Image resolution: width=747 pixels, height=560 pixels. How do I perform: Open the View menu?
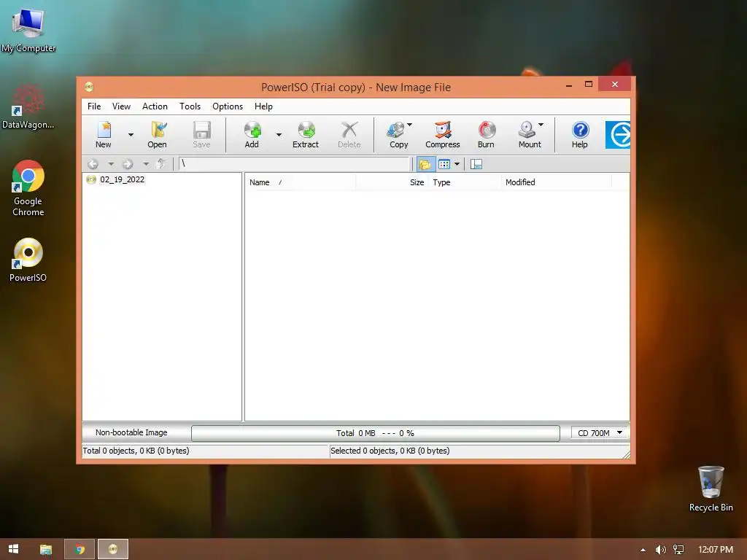pyautogui.click(x=122, y=106)
